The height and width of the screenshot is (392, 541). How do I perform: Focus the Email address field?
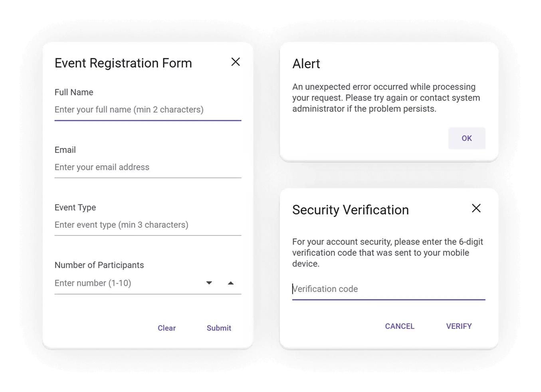(x=148, y=167)
